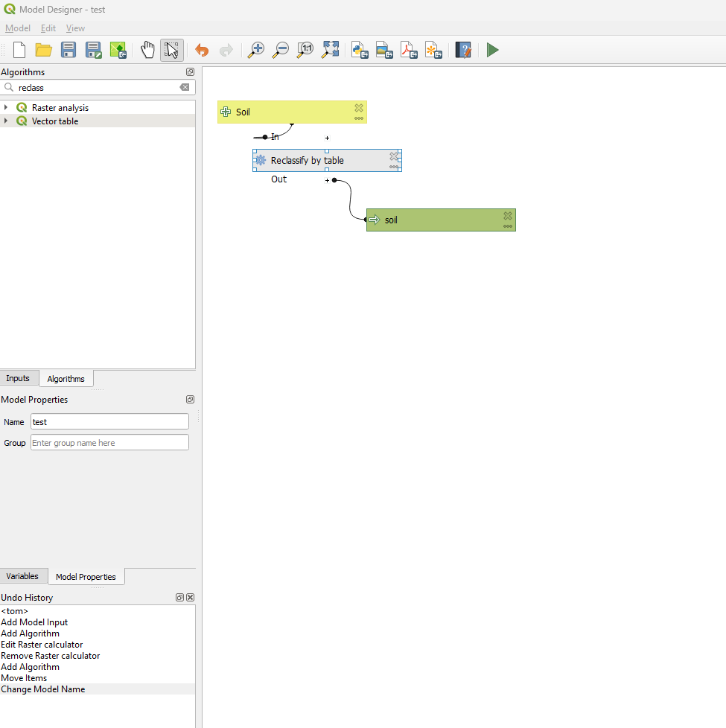Open the Model menu

(x=17, y=28)
